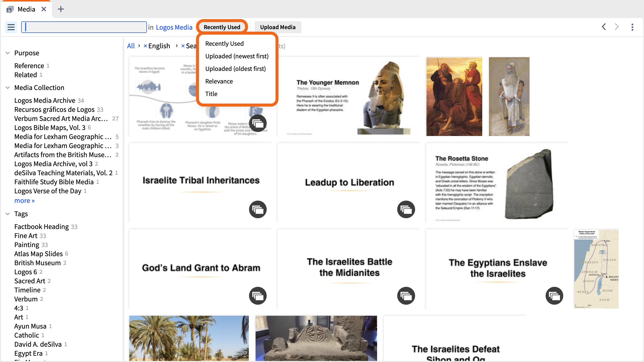Open The Younger Memnon slide thumbnail
The width and height of the screenshot is (644, 362).
[348, 97]
